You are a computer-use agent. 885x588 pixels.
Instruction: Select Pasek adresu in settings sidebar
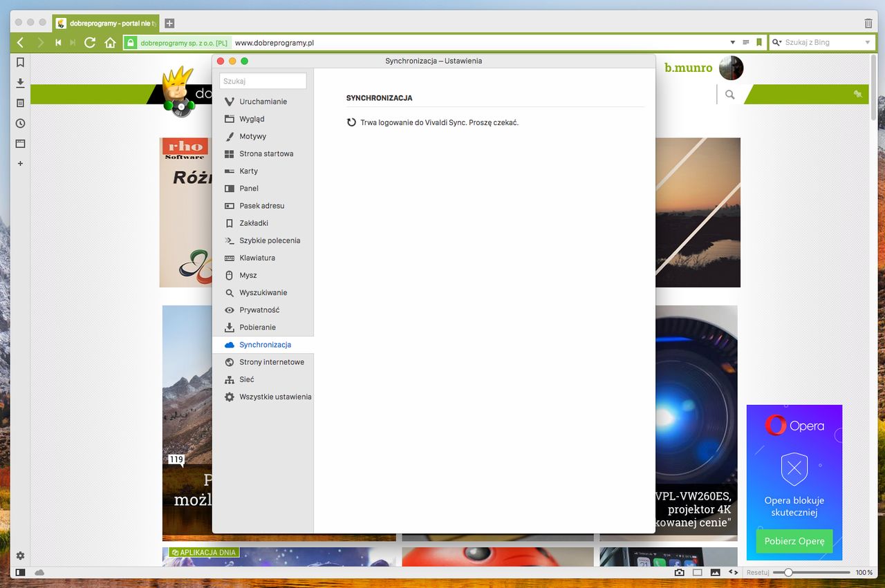pos(263,206)
